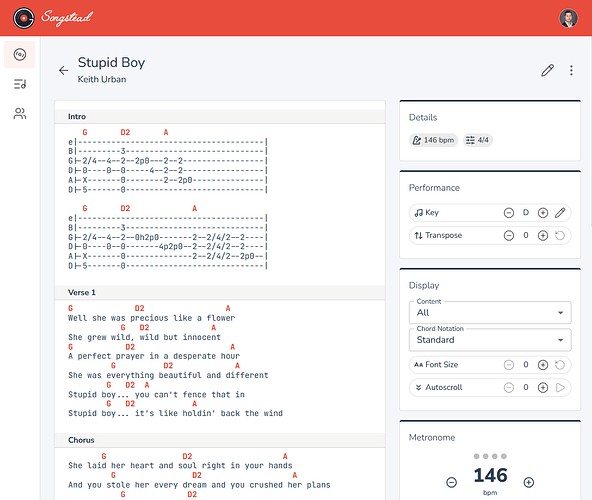
Task: Click the song title Stupid Boy
Action: coord(111,62)
